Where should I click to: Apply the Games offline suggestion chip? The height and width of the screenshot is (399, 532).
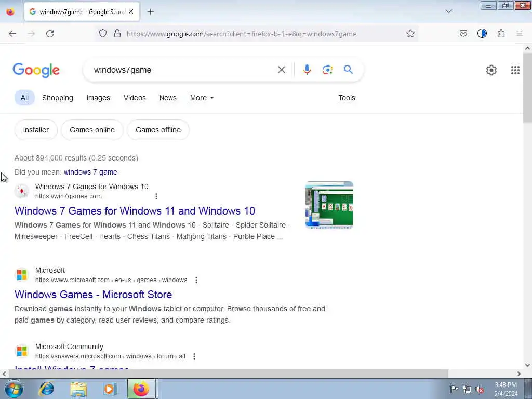[x=158, y=130]
